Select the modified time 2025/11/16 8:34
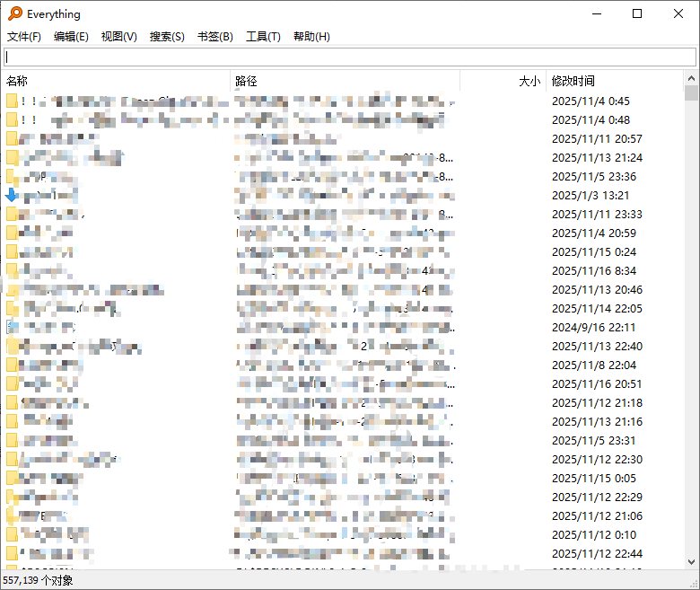The width and height of the screenshot is (700, 590). tap(594, 271)
